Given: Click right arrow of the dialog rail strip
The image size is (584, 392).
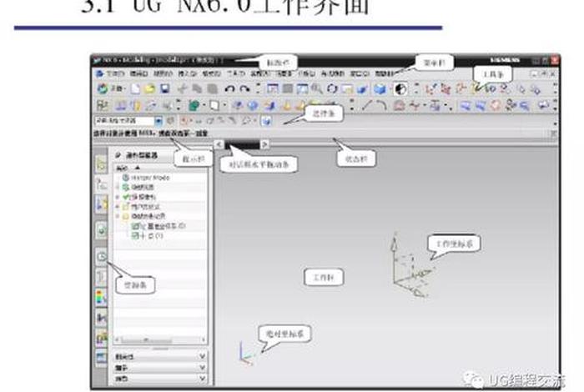Looking at the screenshot, I should [x=264, y=144].
